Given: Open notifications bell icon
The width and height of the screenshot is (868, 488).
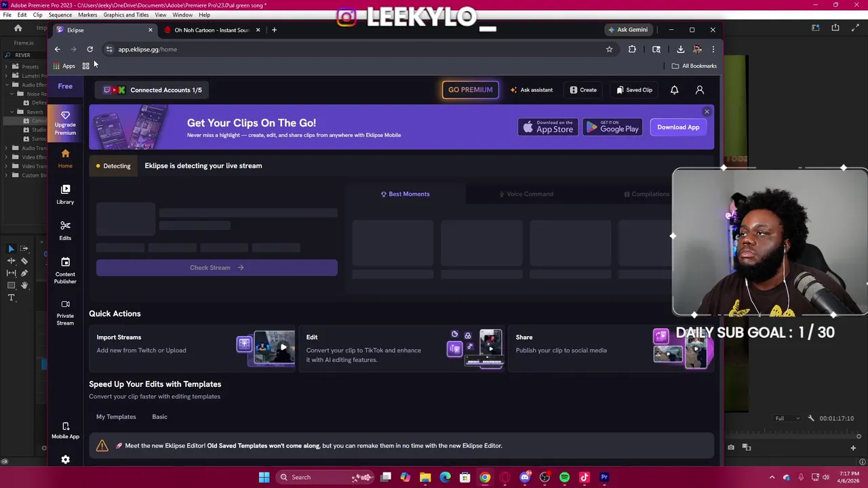Looking at the screenshot, I should [x=674, y=89].
